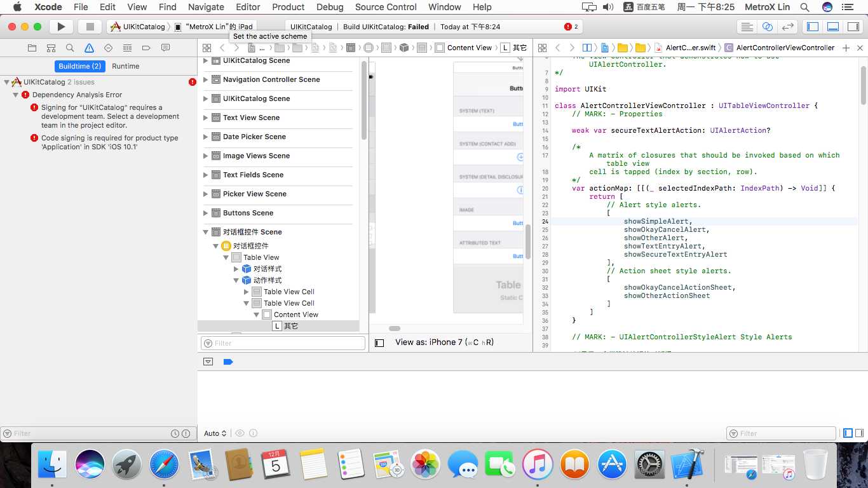Expand Text View Scene

click(x=205, y=118)
